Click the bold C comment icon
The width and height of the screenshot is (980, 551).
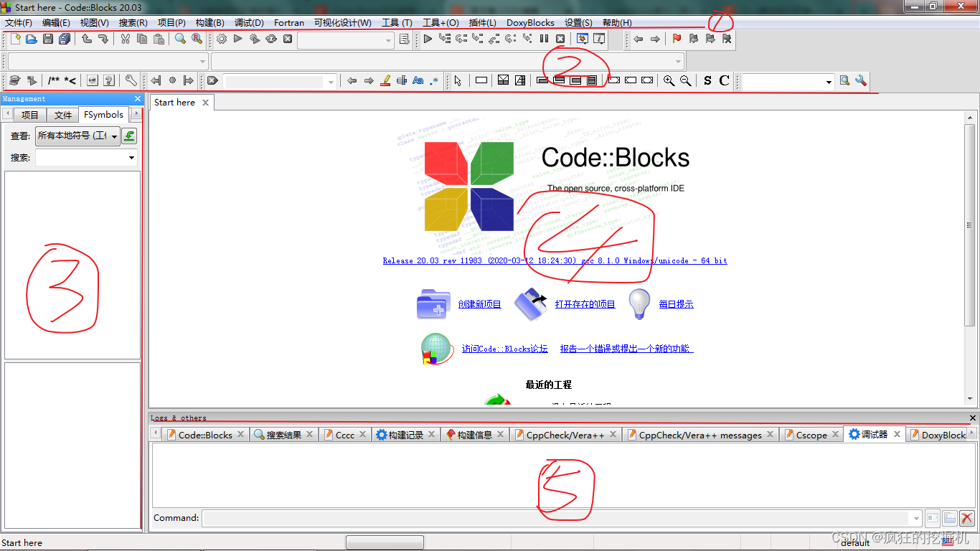click(x=724, y=80)
